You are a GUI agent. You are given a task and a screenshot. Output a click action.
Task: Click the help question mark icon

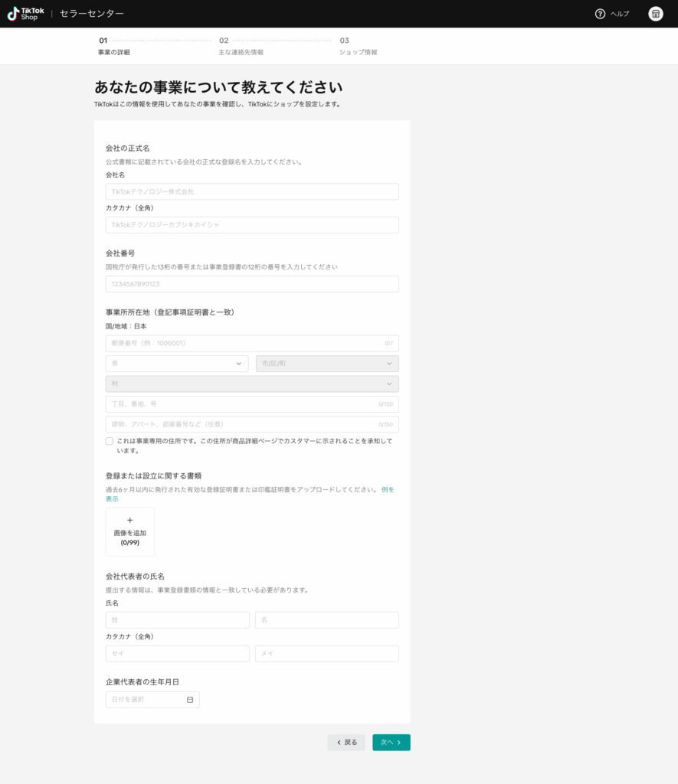[x=600, y=14]
